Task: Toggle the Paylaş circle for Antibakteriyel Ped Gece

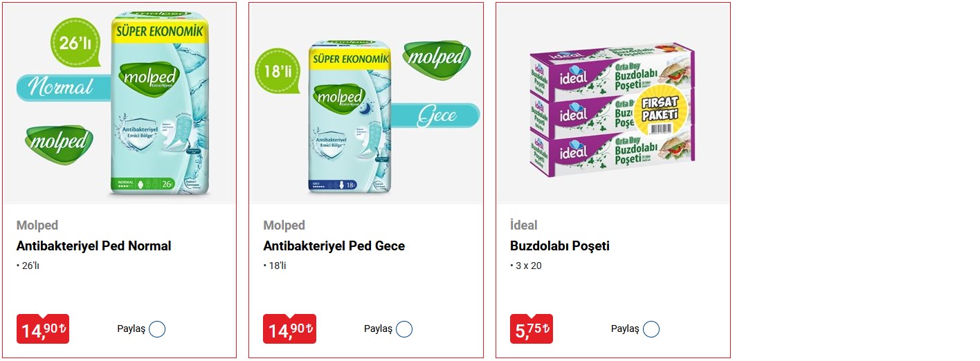Action: (404, 329)
